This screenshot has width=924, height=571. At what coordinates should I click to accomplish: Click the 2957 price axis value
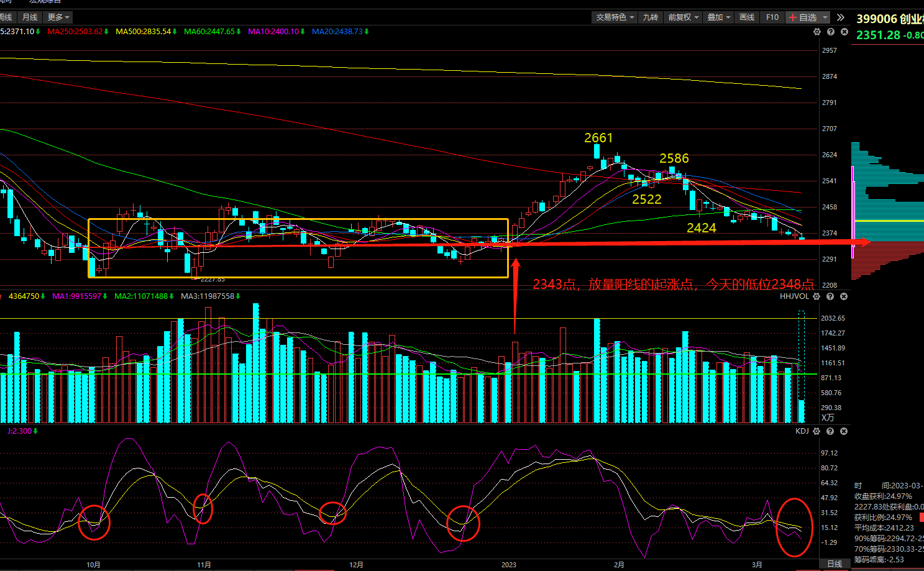(x=830, y=50)
